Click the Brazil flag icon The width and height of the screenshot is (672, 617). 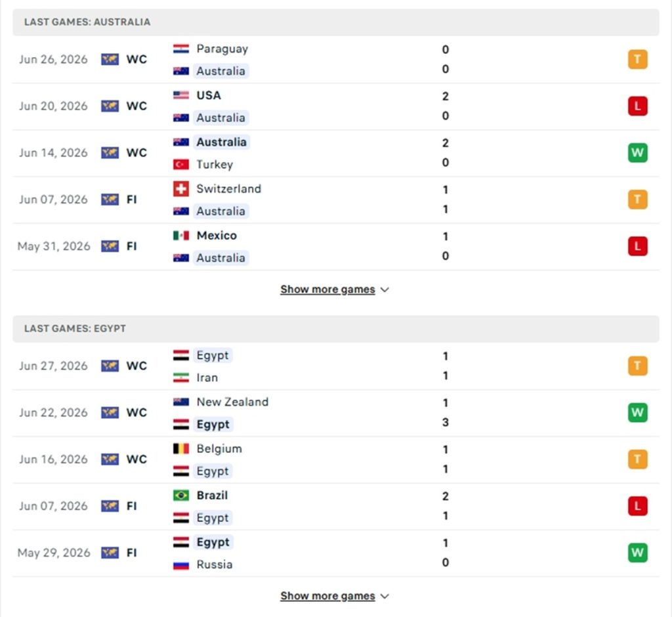tap(181, 495)
